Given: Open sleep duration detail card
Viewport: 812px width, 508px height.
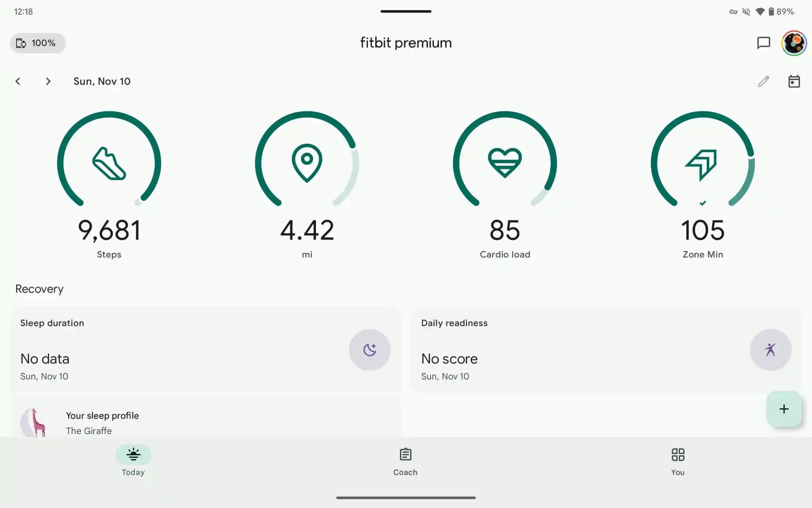Looking at the screenshot, I should click(x=205, y=350).
